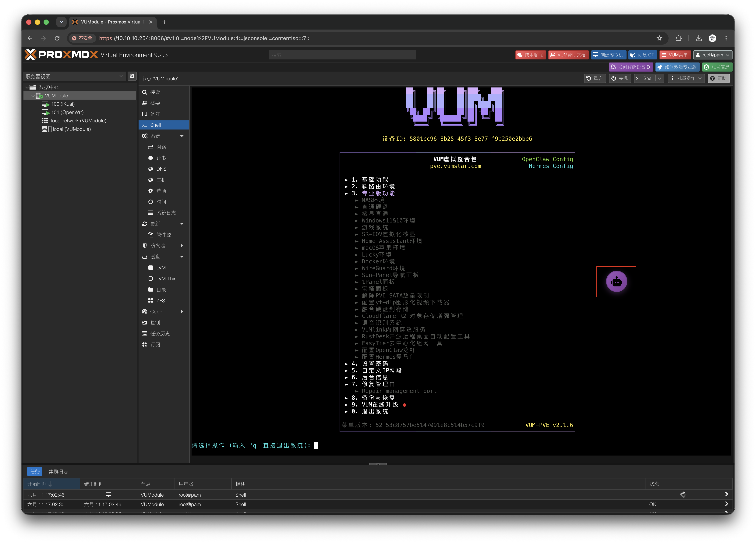This screenshot has height=543, width=756.
Task: Collapse the 更新 submenu arrow
Action: (182, 224)
